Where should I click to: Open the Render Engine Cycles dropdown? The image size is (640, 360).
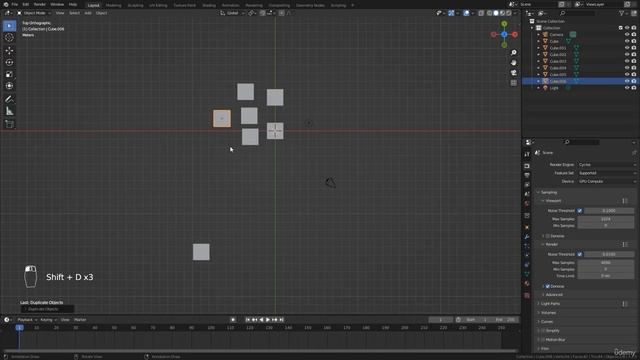coord(607,164)
